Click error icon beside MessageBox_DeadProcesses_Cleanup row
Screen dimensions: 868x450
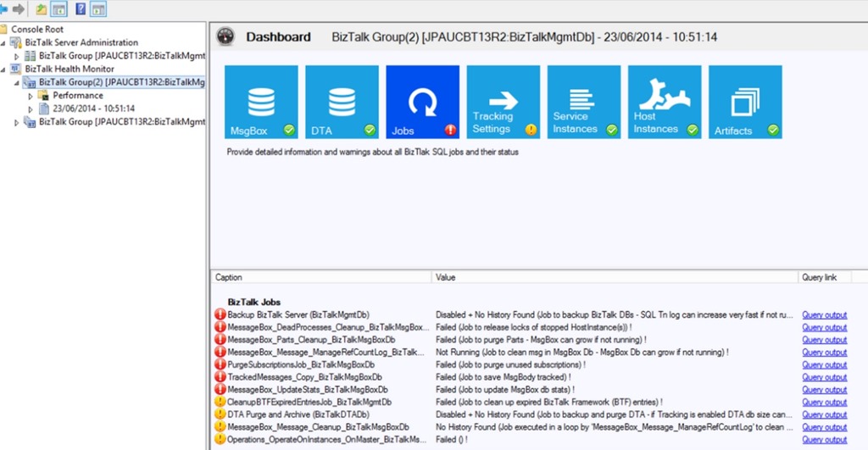click(x=220, y=327)
